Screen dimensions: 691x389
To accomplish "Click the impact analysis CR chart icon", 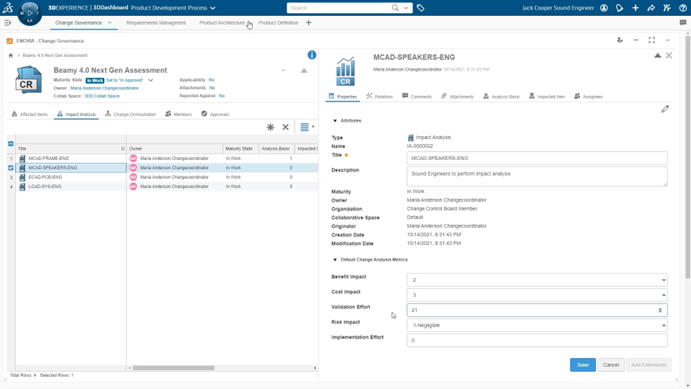I will (x=345, y=71).
